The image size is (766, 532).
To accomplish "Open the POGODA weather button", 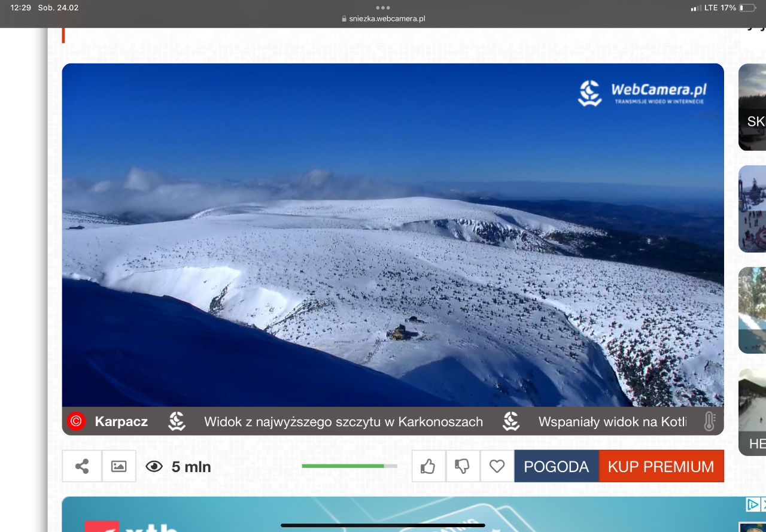I will tap(556, 466).
